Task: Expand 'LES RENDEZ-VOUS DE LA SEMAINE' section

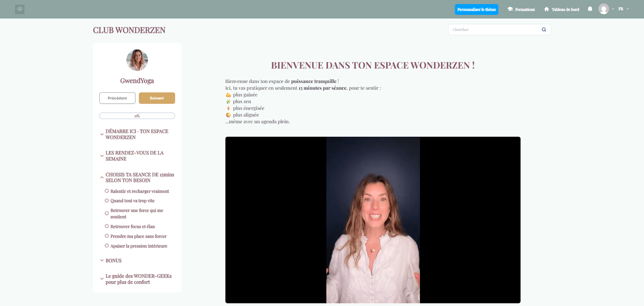Action: (102, 156)
